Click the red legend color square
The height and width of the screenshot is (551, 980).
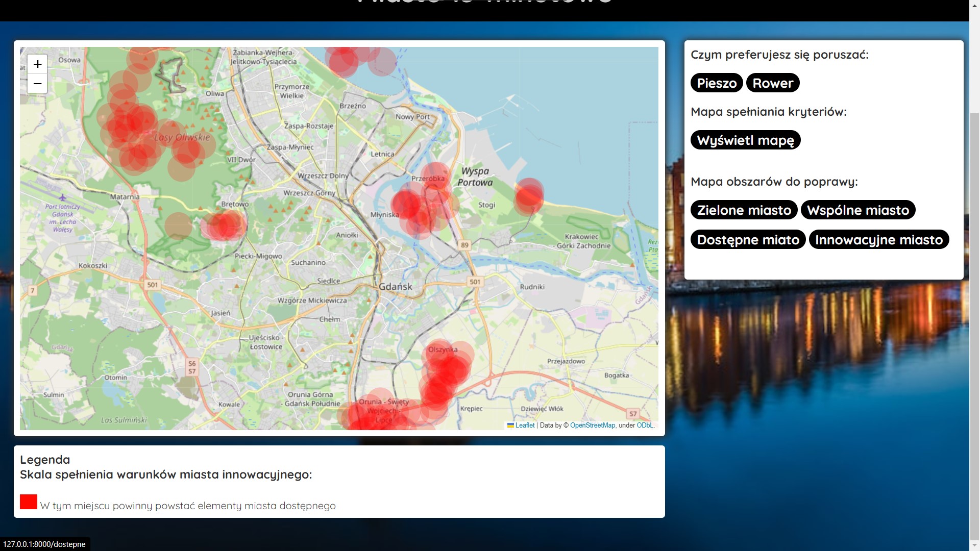point(29,502)
